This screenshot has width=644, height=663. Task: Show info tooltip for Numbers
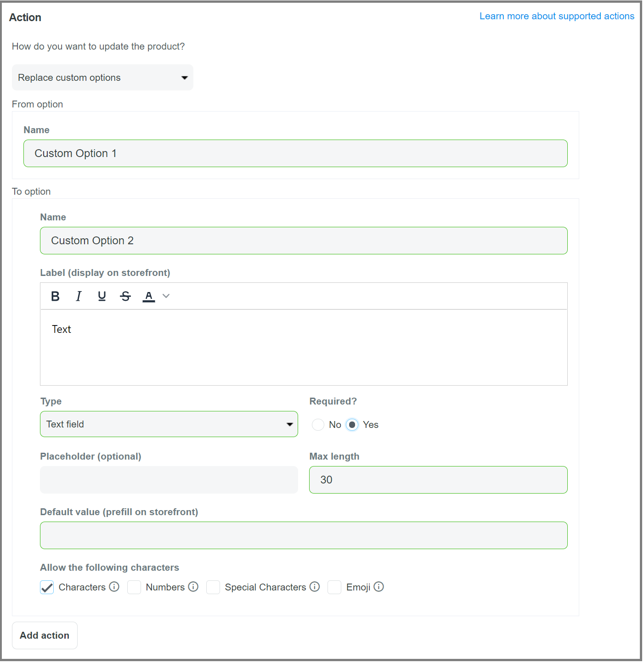(x=193, y=587)
